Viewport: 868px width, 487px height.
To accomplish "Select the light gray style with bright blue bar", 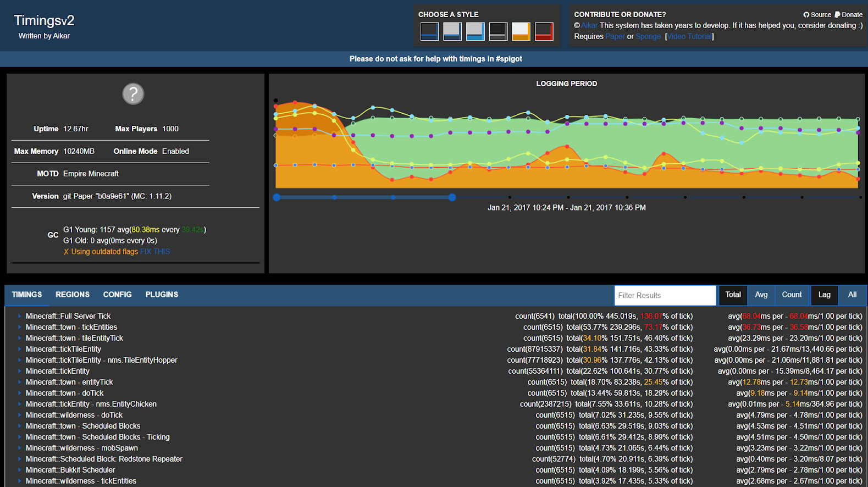I will pyautogui.click(x=475, y=31).
